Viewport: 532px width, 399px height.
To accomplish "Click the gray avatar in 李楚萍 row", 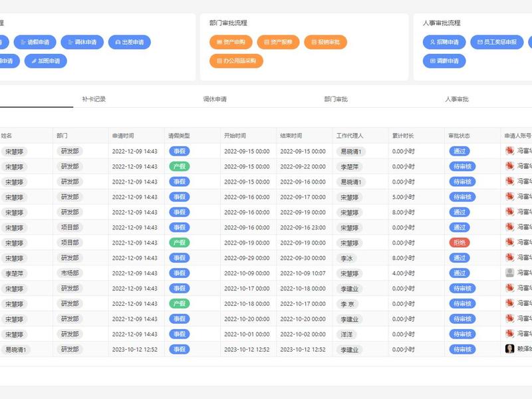I will pos(509,273).
